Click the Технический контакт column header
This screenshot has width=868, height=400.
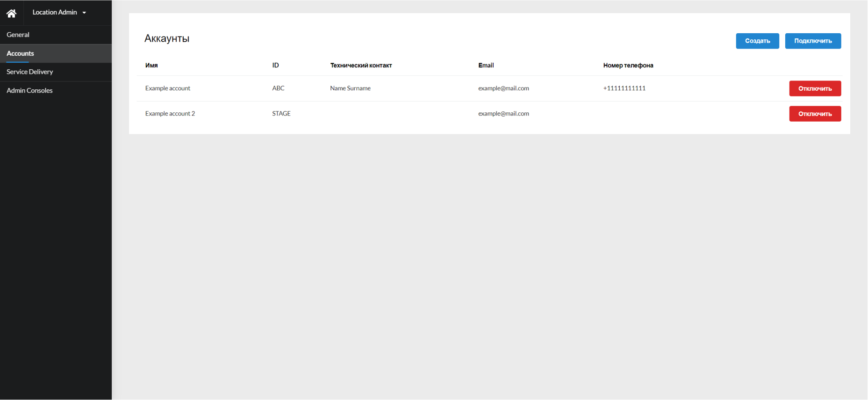pos(361,65)
